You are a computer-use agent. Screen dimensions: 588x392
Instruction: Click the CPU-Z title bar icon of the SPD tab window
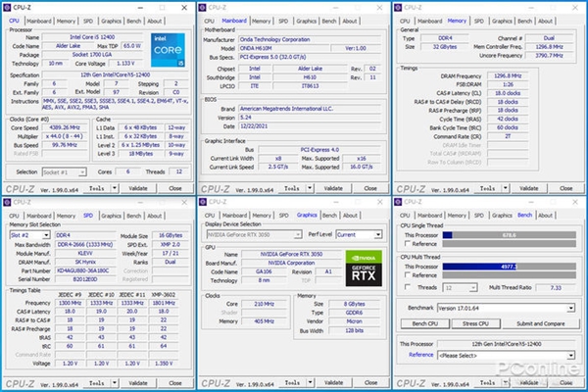tap(7, 202)
